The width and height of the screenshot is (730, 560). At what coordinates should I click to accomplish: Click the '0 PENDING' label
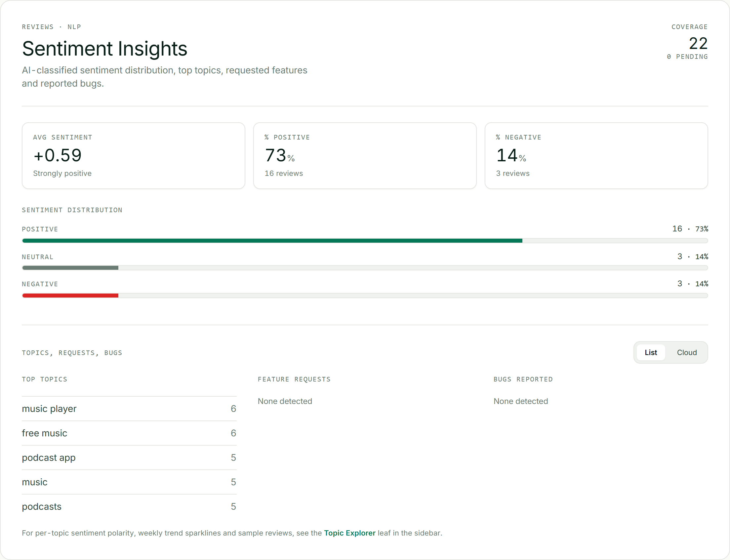[687, 57]
